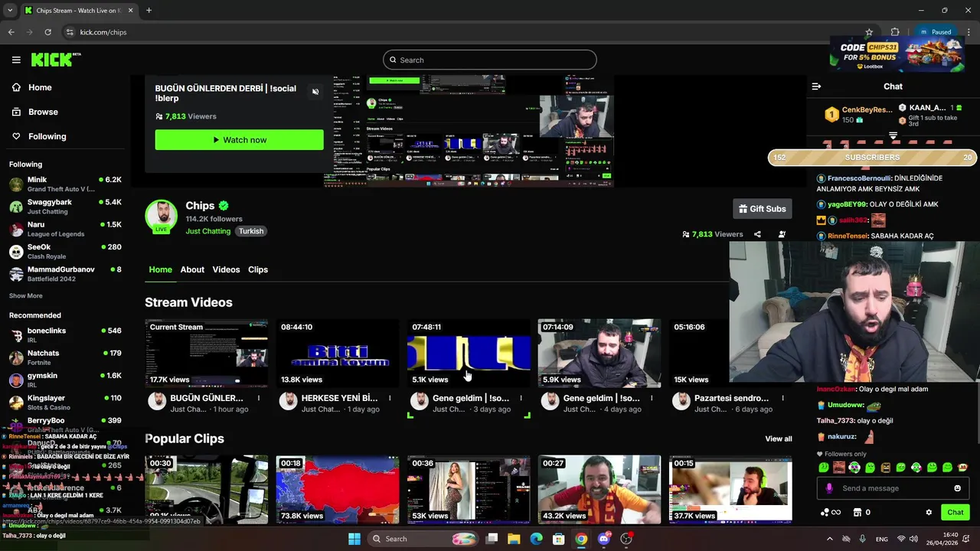Click the Gift Subs button

[762, 209]
